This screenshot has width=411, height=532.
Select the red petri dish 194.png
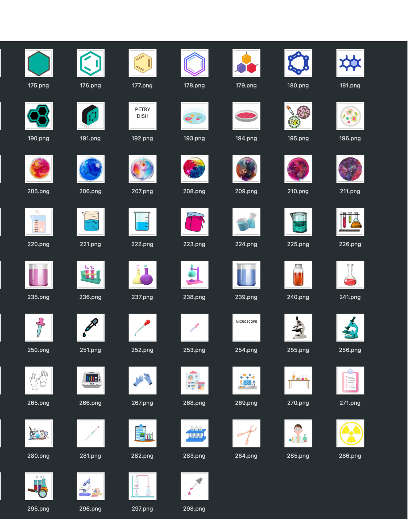pyautogui.click(x=246, y=116)
